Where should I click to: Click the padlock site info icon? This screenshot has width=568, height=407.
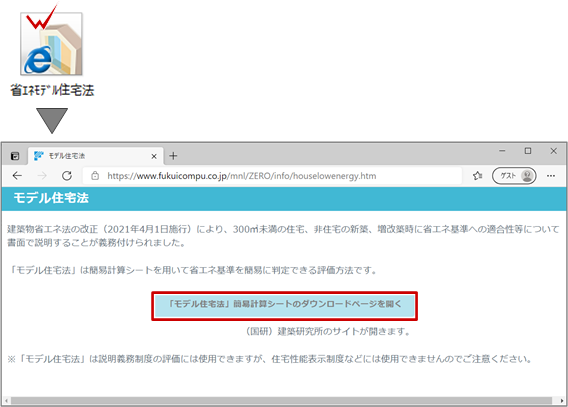point(95,176)
